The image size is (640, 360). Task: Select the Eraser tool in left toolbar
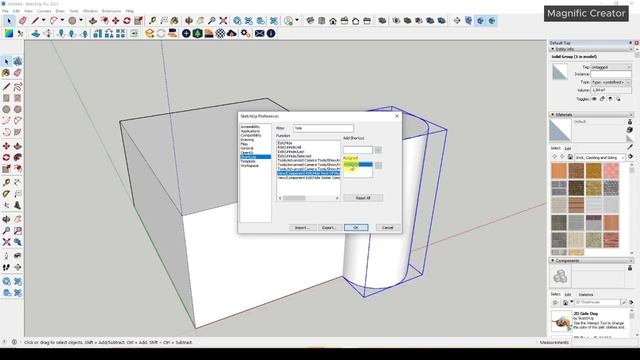click(x=17, y=73)
